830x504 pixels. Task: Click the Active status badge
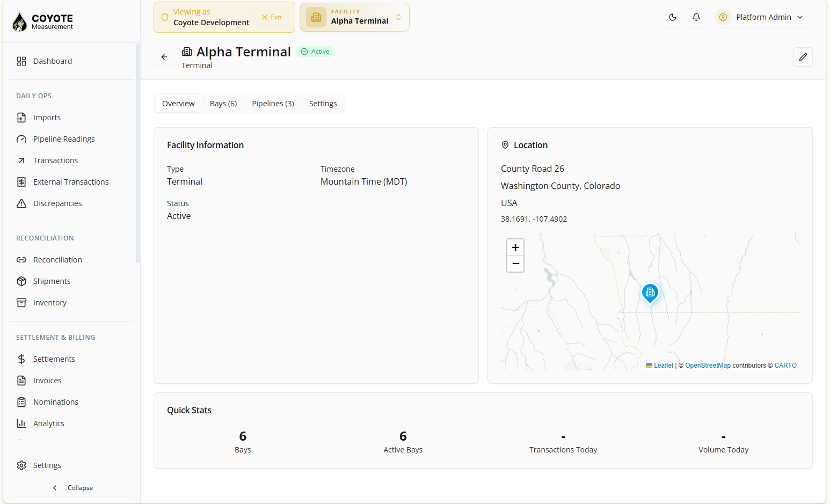pyautogui.click(x=315, y=52)
